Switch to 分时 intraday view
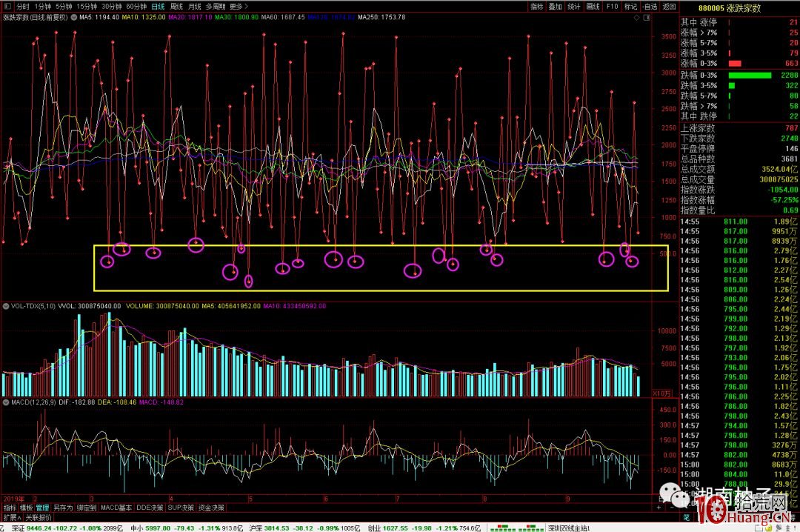This screenshot has width=800, height=532. pos(23,6)
